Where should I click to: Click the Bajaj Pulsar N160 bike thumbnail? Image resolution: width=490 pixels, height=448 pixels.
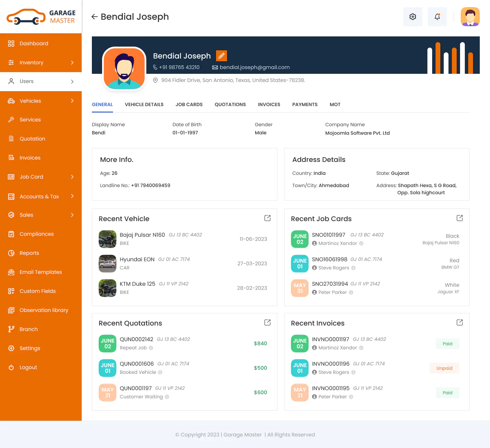coord(107,239)
